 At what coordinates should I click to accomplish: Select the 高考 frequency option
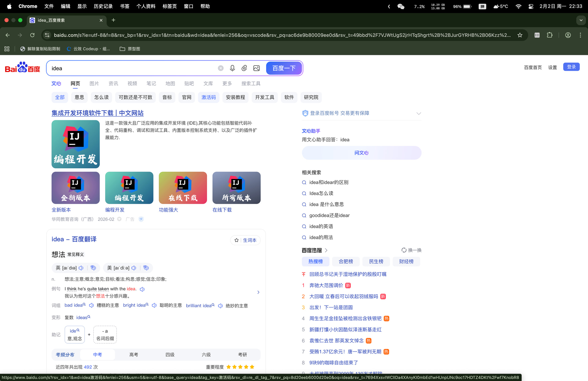pyautogui.click(x=134, y=355)
